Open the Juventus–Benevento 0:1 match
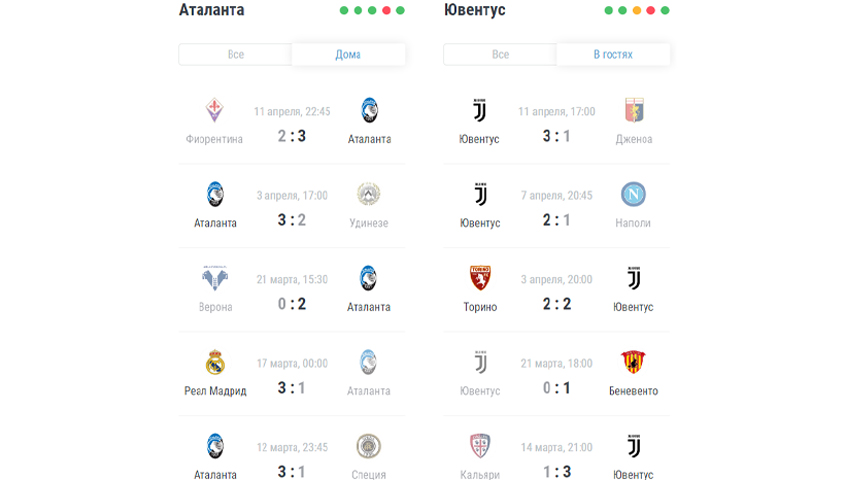Image resolution: width=860 pixels, height=480 pixels. pyautogui.click(x=557, y=374)
